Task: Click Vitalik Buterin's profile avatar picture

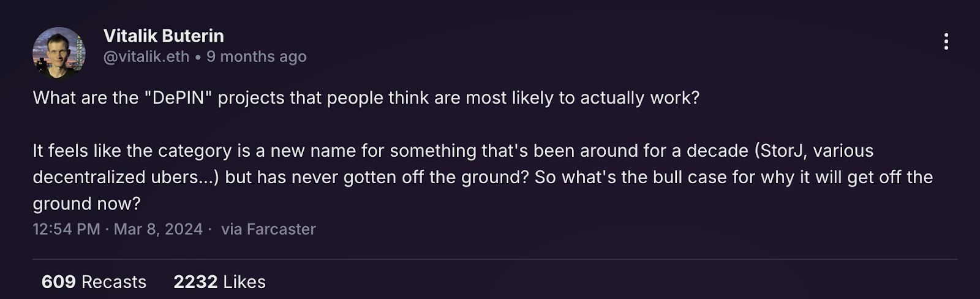Action: coord(59,53)
